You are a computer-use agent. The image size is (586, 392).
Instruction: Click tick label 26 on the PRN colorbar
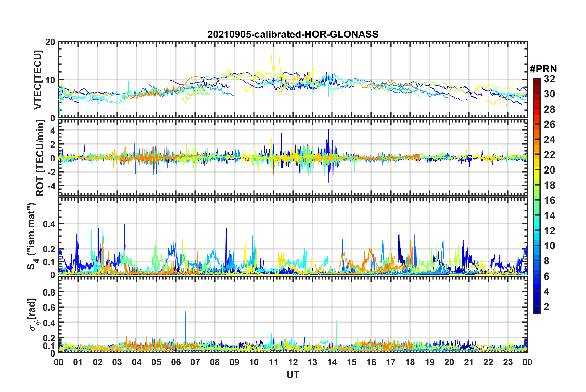(x=549, y=125)
